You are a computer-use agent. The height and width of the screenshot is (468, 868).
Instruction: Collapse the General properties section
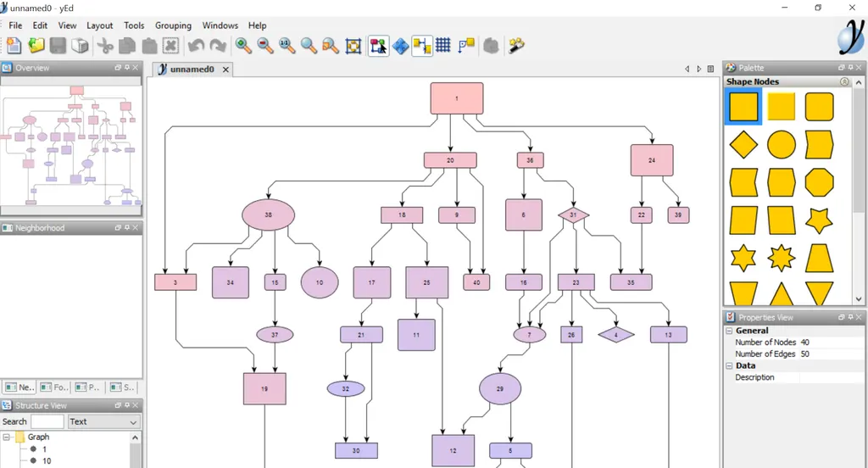click(x=730, y=331)
